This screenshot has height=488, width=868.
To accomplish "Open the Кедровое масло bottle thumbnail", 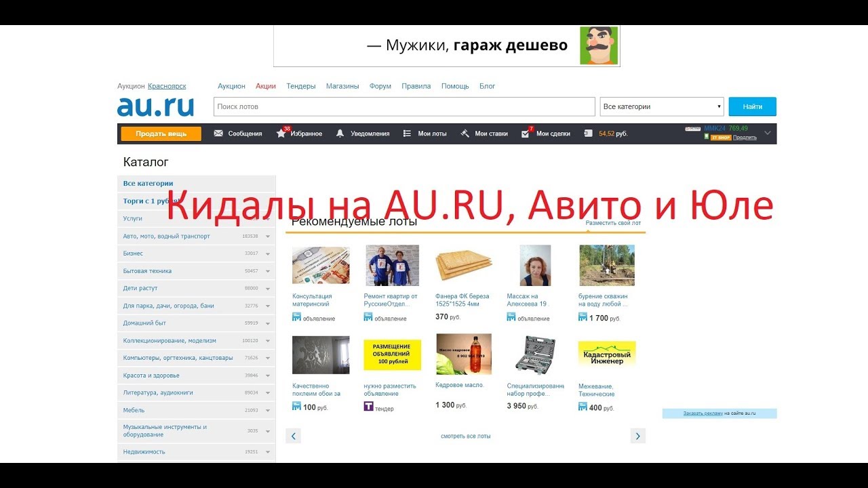I will [x=464, y=354].
